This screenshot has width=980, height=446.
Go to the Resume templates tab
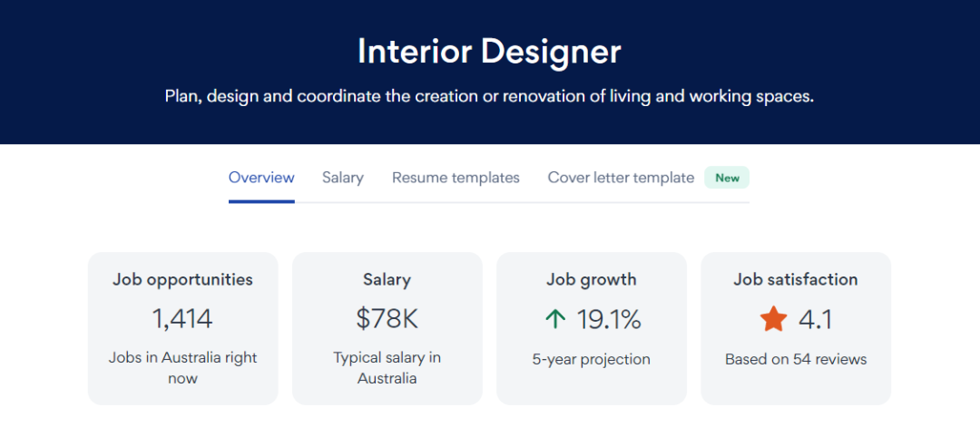[x=456, y=178]
